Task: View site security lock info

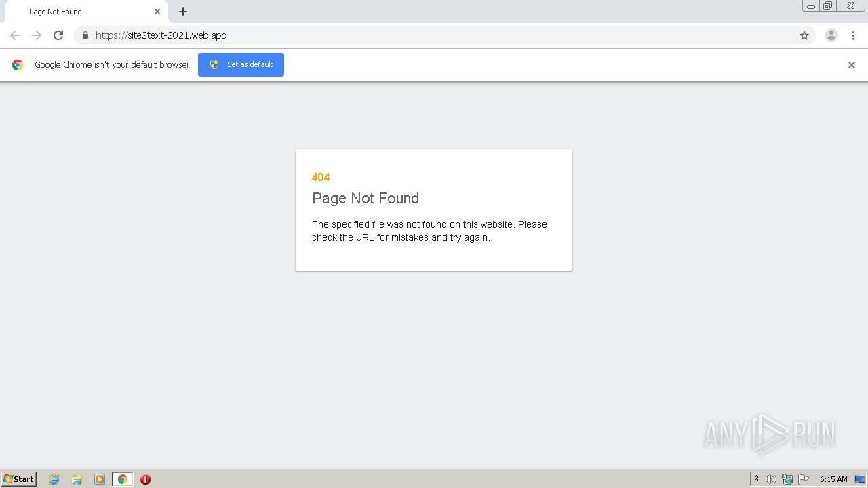Action: [x=85, y=35]
